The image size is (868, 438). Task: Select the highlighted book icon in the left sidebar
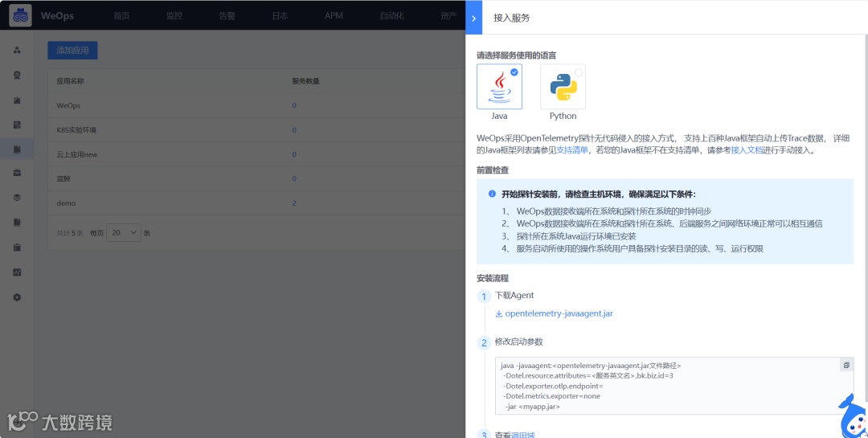click(x=17, y=149)
